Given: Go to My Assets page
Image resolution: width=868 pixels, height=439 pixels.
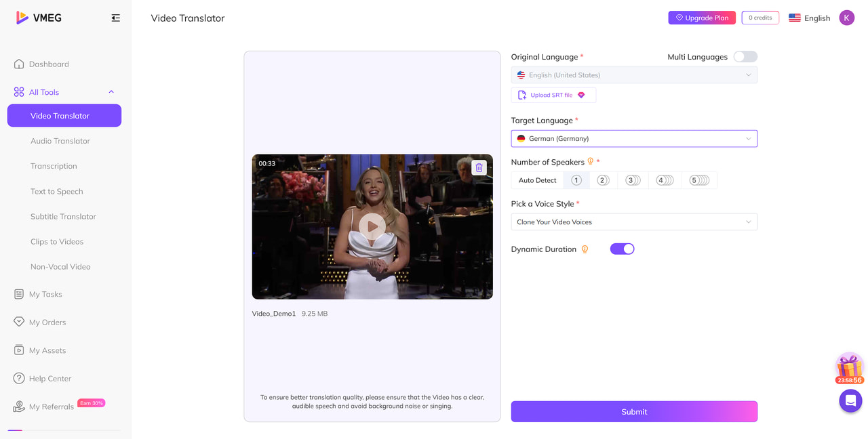Looking at the screenshot, I should click(47, 350).
